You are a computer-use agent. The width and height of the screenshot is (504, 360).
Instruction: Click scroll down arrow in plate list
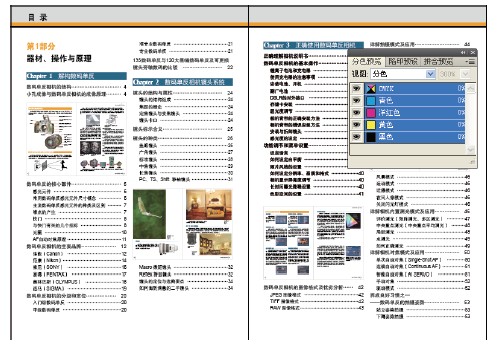point(470,150)
